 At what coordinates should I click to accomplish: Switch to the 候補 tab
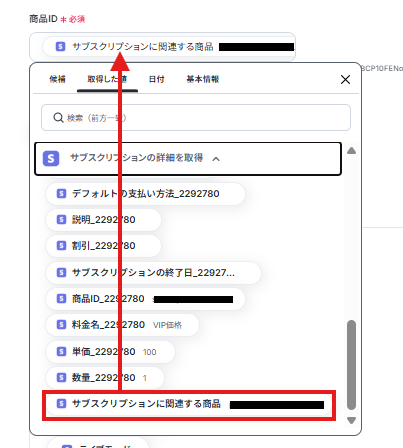(x=57, y=79)
